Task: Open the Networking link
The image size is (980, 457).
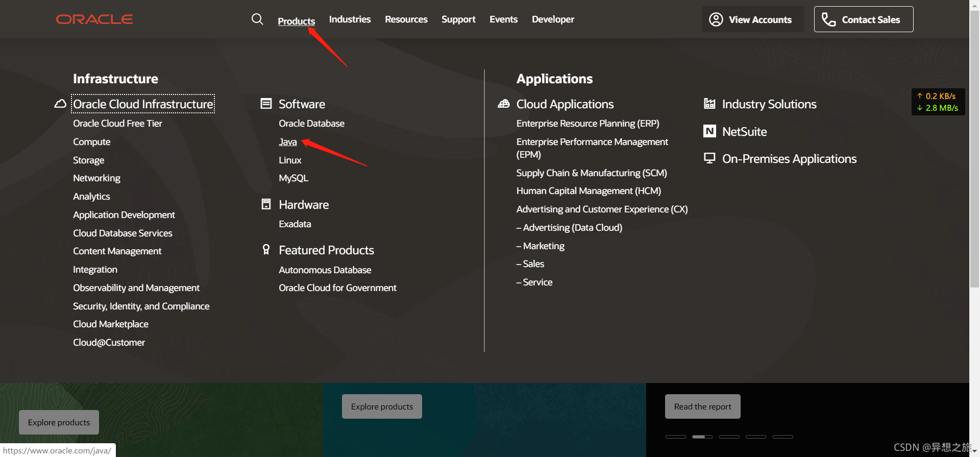Action: click(x=96, y=178)
